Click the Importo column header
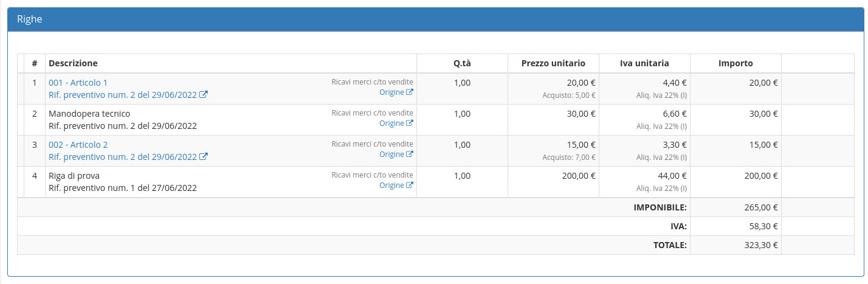The width and height of the screenshot is (868, 284). tap(735, 63)
